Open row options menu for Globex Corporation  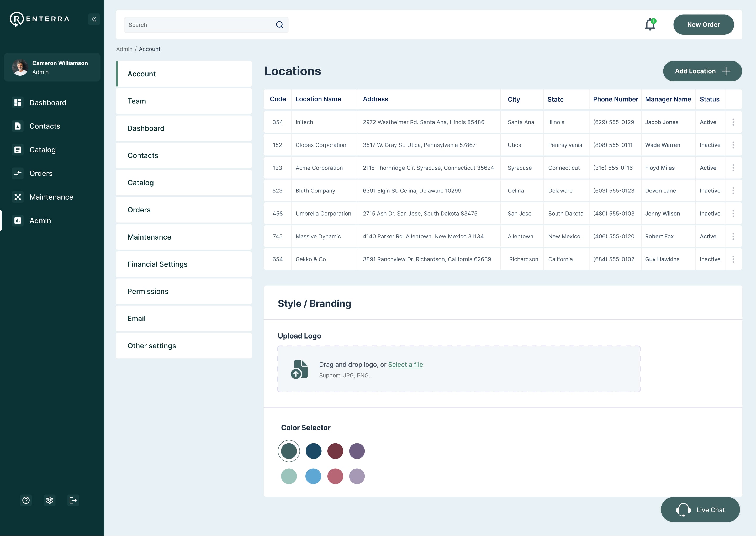click(x=733, y=145)
